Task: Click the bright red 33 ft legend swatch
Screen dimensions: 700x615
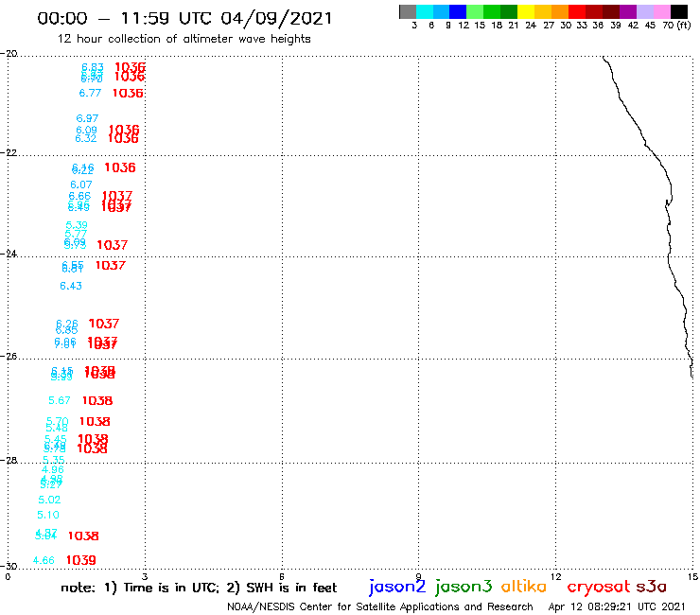Action: (577, 12)
